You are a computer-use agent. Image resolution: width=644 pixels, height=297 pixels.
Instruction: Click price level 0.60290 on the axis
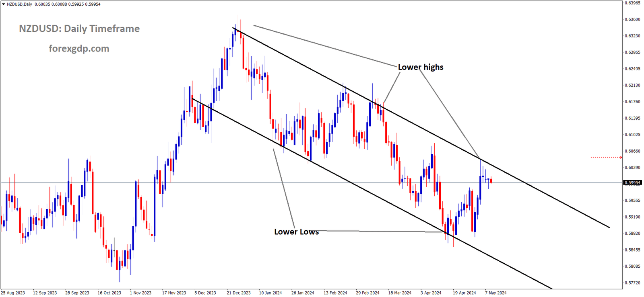point(632,168)
